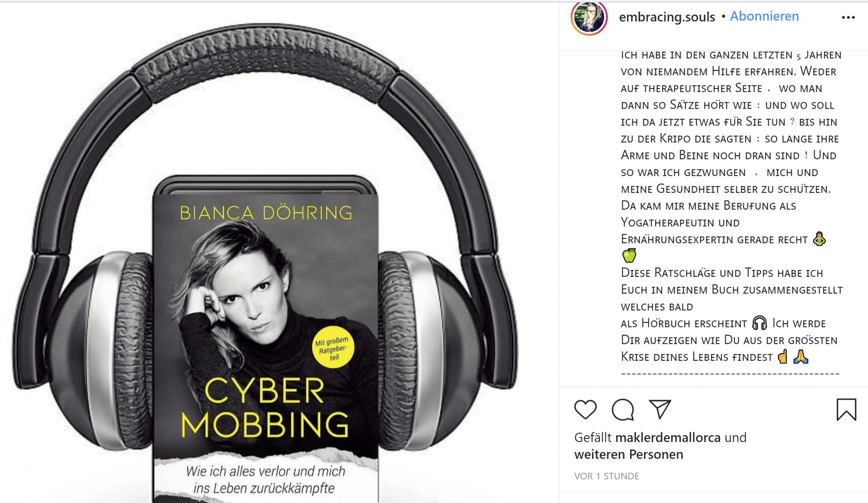This screenshot has height=503, width=868.
Task: Click the yoga meditation emoji in caption
Action: (x=819, y=239)
